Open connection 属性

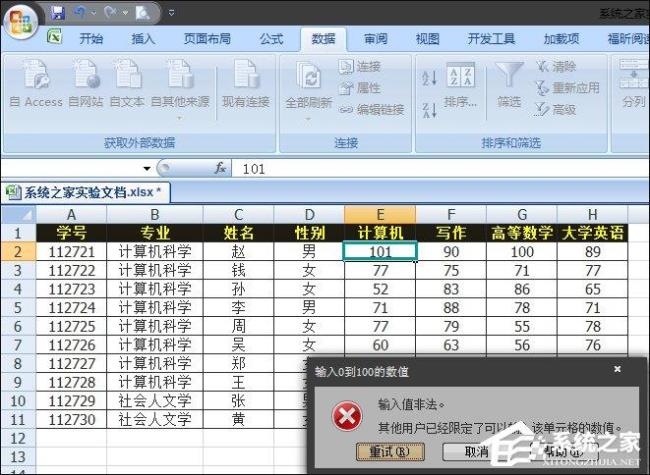pyautogui.click(x=360, y=88)
